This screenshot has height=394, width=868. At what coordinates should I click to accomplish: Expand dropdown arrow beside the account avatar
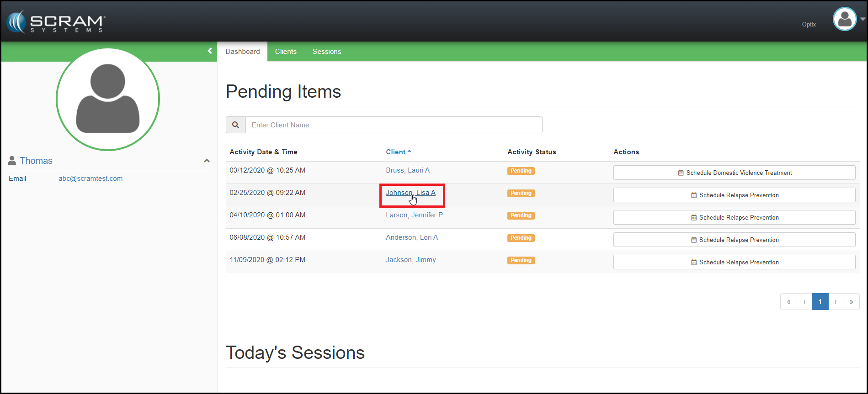863,19
